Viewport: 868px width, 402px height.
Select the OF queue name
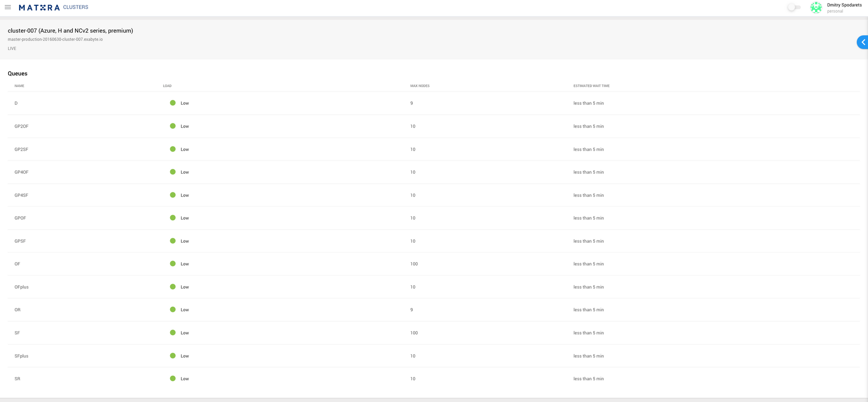(17, 264)
